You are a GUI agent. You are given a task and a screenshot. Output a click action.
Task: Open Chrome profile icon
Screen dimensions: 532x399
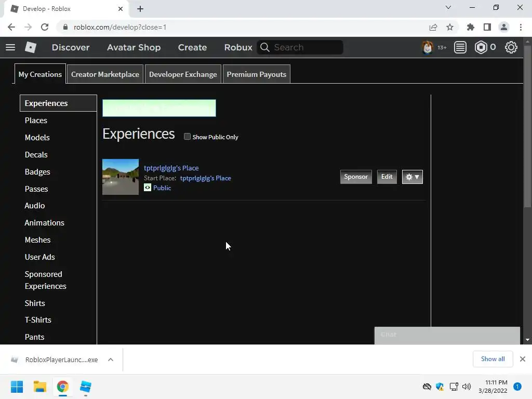point(504,27)
